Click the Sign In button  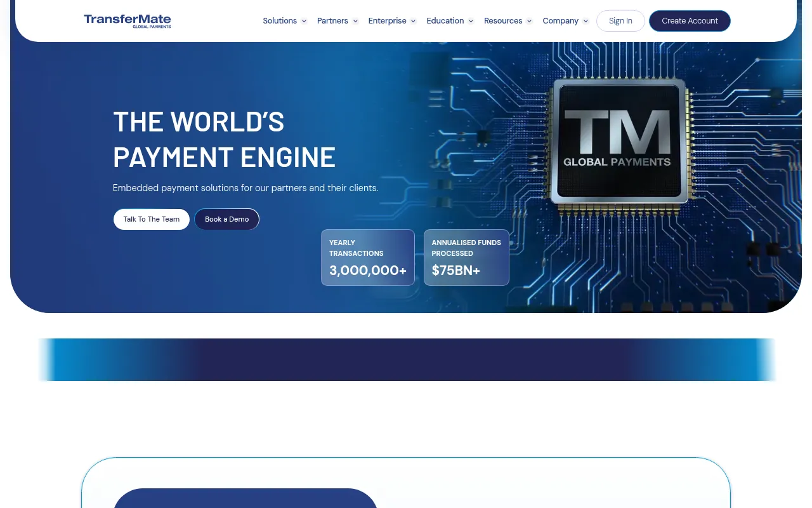(620, 21)
